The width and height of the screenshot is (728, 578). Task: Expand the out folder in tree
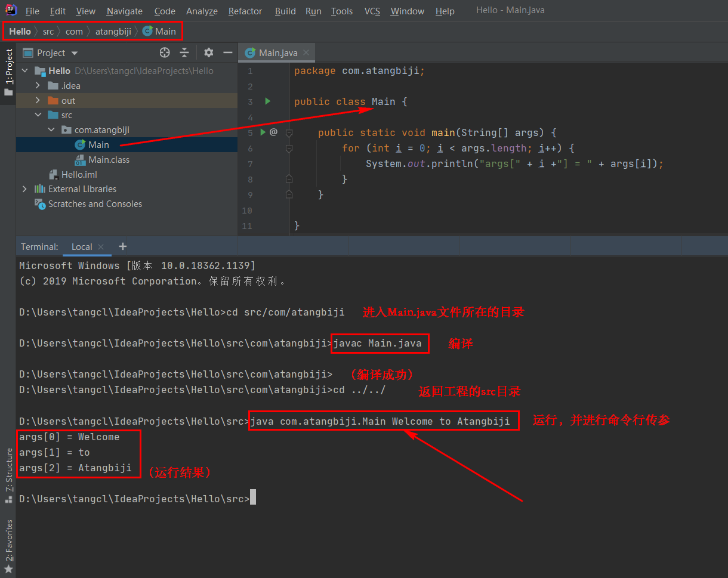click(38, 101)
